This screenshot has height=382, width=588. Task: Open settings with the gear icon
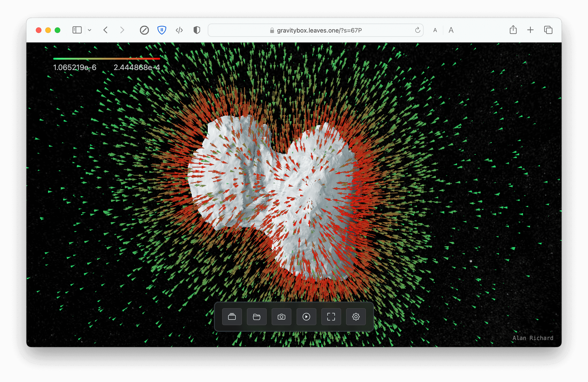356,316
